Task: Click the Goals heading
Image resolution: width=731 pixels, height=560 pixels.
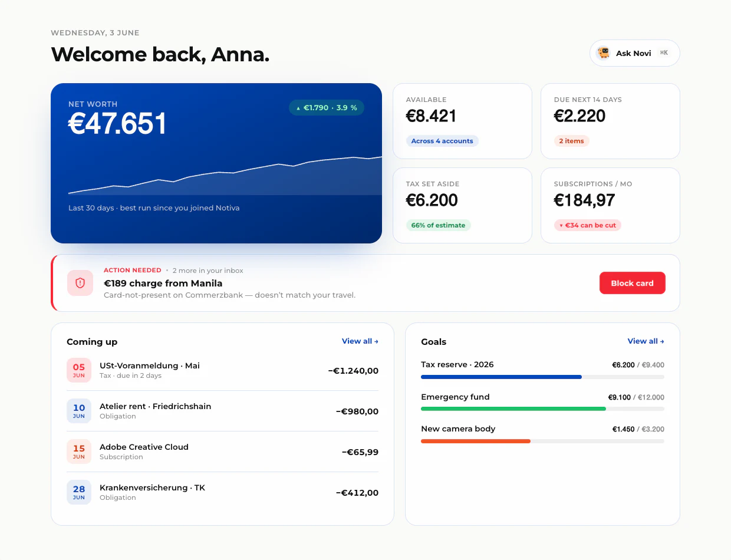Action: click(433, 342)
